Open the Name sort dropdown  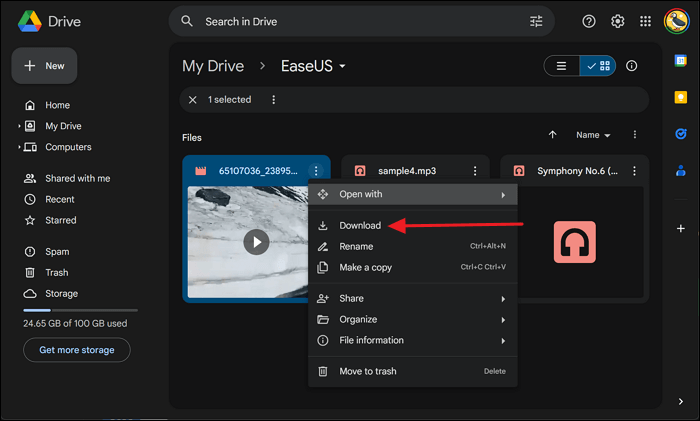tap(593, 135)
